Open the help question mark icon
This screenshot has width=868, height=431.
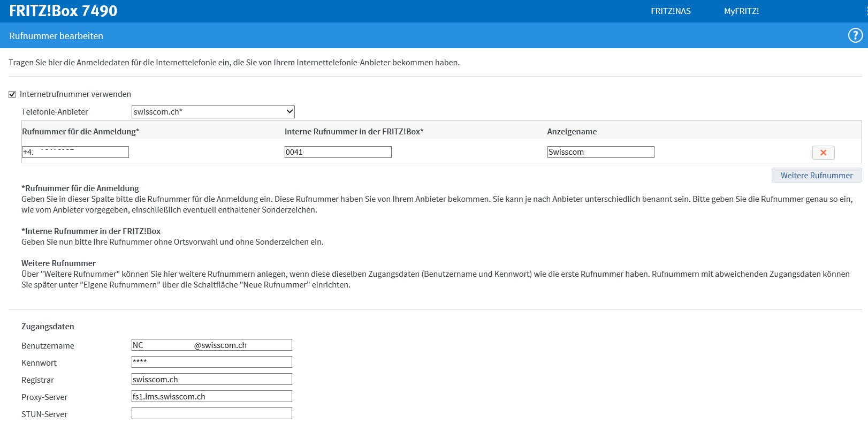(855, 35)
